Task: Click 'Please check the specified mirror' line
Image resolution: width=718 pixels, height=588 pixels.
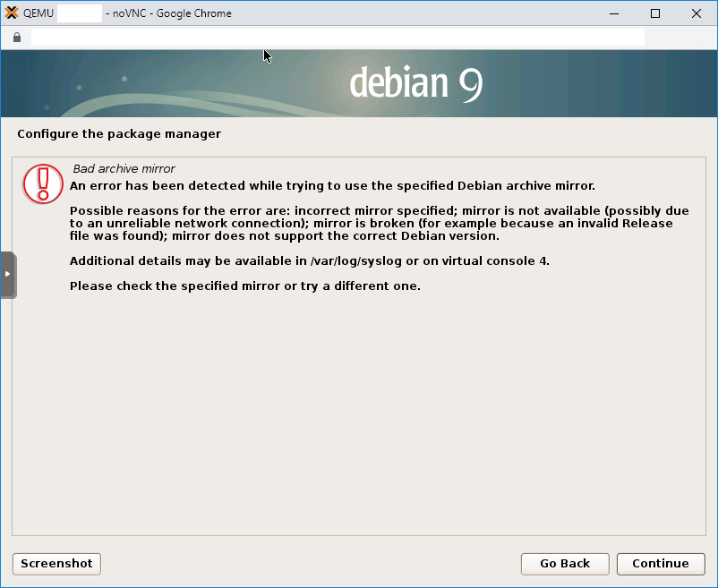Action: click(244, 286)
